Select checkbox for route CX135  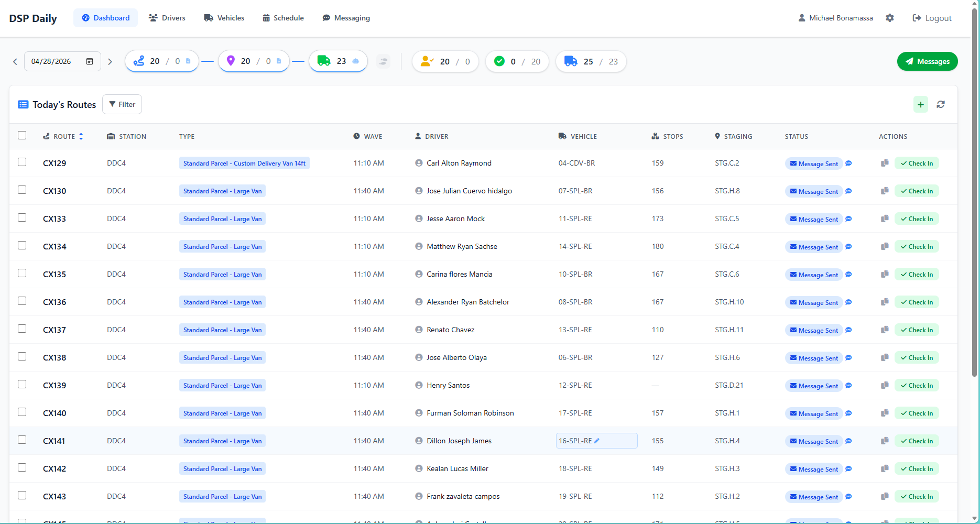(22, 273)
